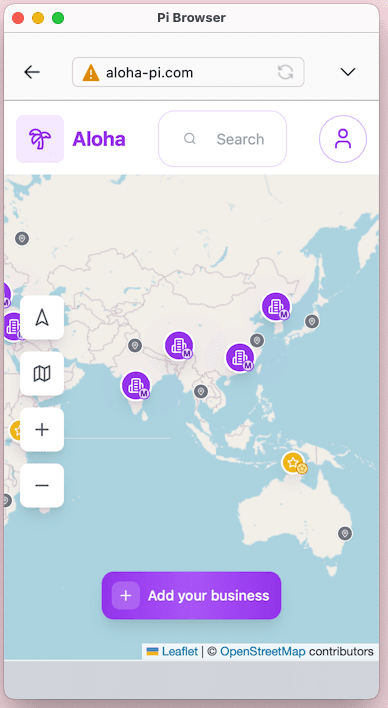Select the purple business marker near Korea
This screenshot has height=708, width=388.
click(x=276, y=307)
